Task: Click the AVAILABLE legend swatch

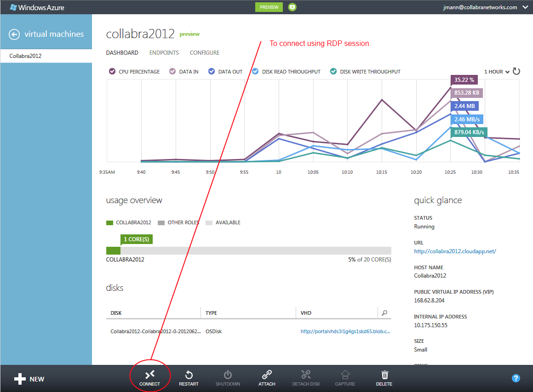Action: pos(209,223)
